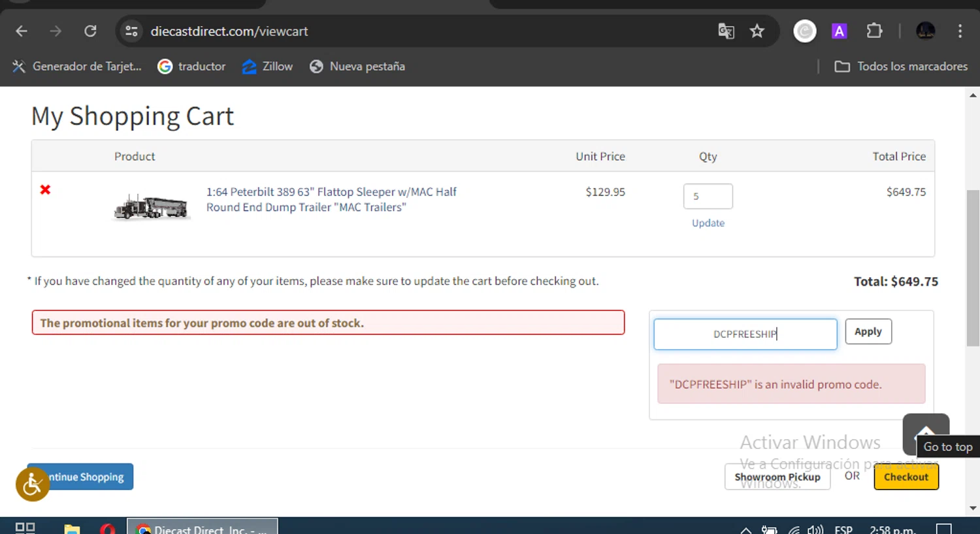The width and height of the screenshot is (980, 534).
Task: Open the accessibility options icon
Action: pos(33,484)
